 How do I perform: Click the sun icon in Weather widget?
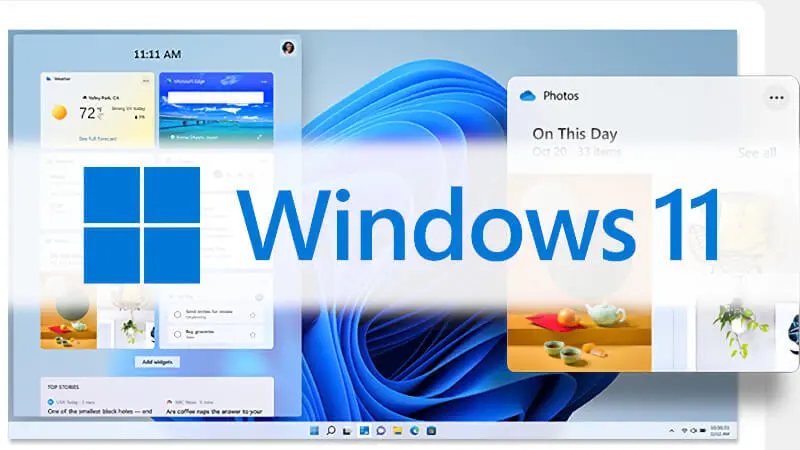coord(60,112)
